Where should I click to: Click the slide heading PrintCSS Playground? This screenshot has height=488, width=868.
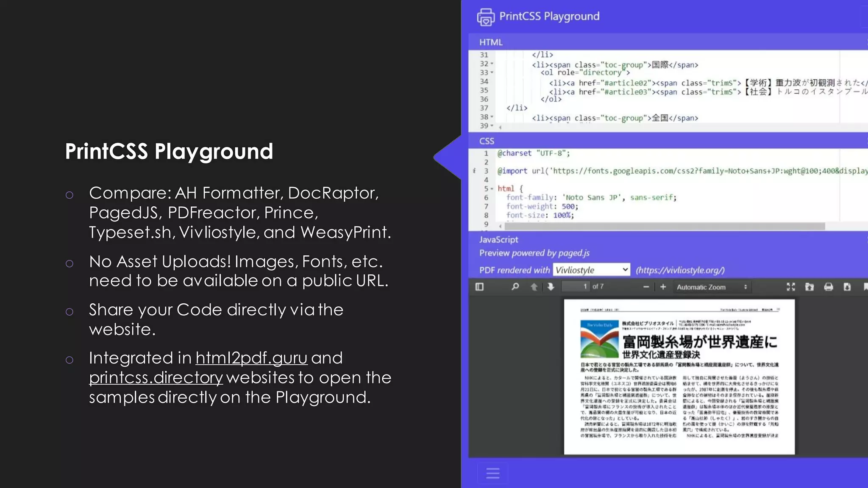[169, 152]
